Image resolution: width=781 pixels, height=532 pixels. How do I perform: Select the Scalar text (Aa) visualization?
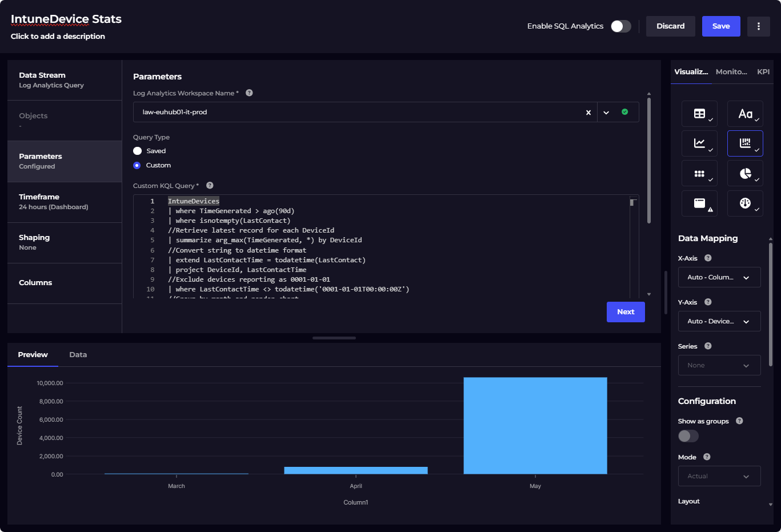pos(745,114)
